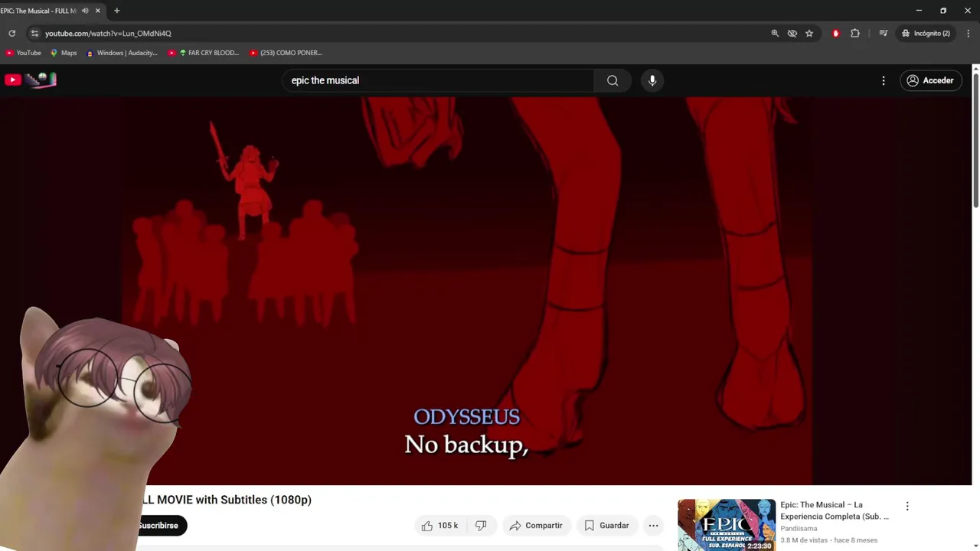Image resolution: width=980 pixels, height=551 pixels.
Task: Open the Pandiisama channel name
Action: pyautogui.click(x=799, y=529)
